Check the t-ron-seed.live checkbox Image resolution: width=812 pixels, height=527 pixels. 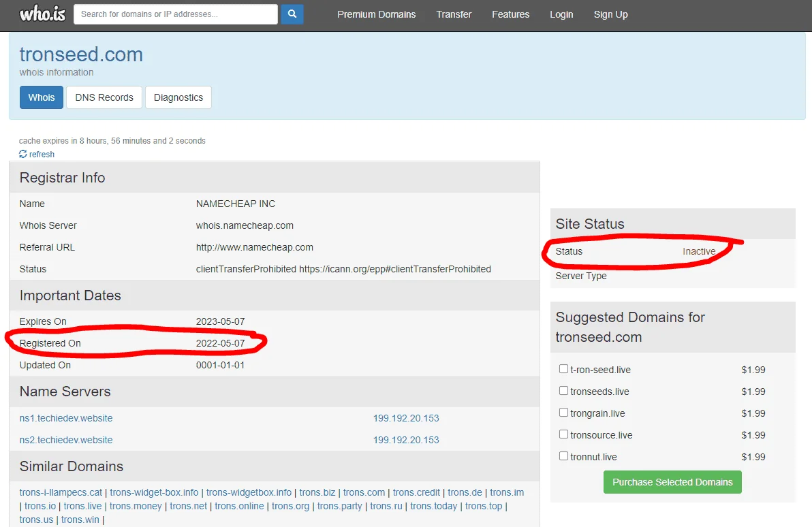point(563,368)
